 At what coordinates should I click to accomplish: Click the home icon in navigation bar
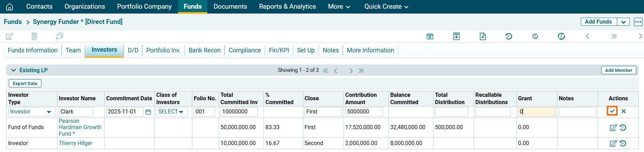click(10, 7)
